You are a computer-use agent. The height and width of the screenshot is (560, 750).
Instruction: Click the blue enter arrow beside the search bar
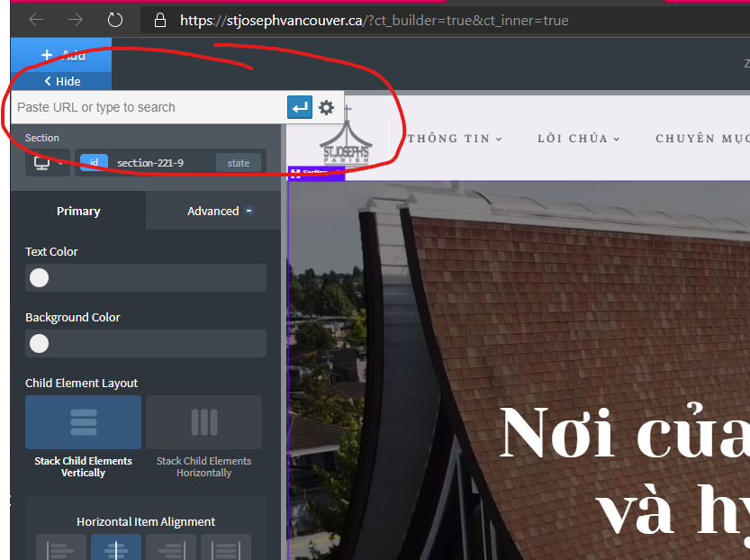(x=299, y=107)
